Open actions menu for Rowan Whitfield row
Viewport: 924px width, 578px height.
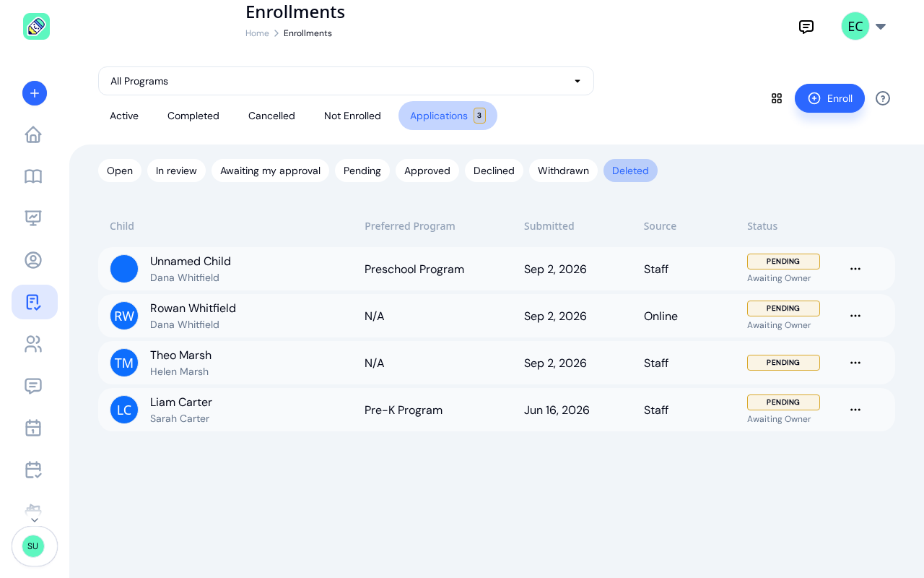(855, 316)
